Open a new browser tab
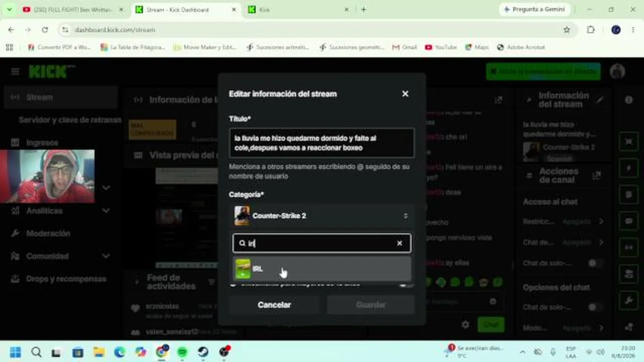 (364, 10)
